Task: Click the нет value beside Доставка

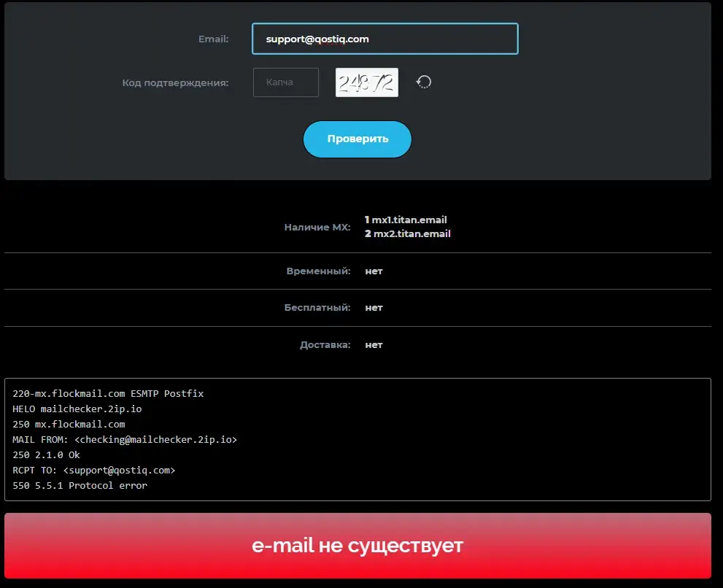Action: coord(374,345)
